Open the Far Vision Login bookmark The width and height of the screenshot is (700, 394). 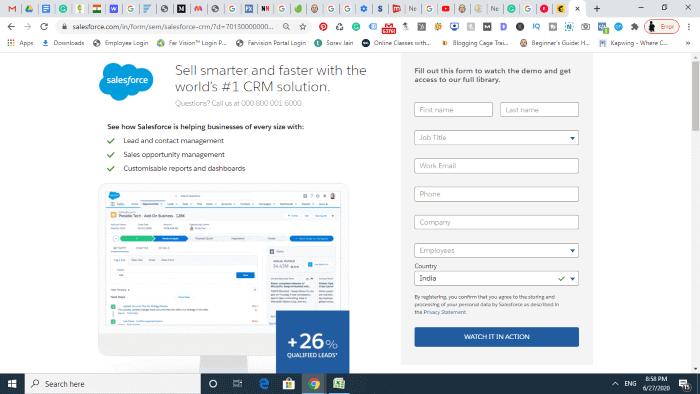(x=192, y=43)
